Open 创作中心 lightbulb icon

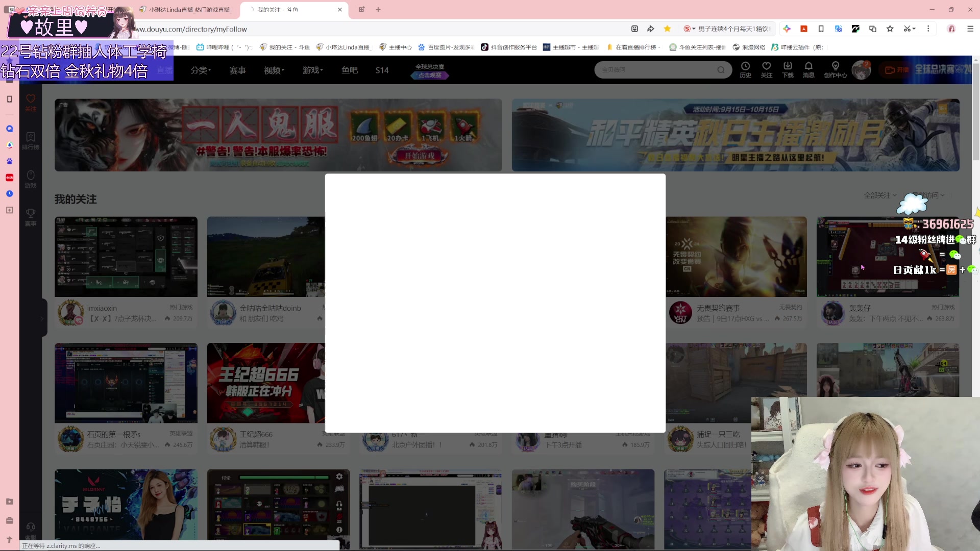pyautogui.click(x=835, y=69)
